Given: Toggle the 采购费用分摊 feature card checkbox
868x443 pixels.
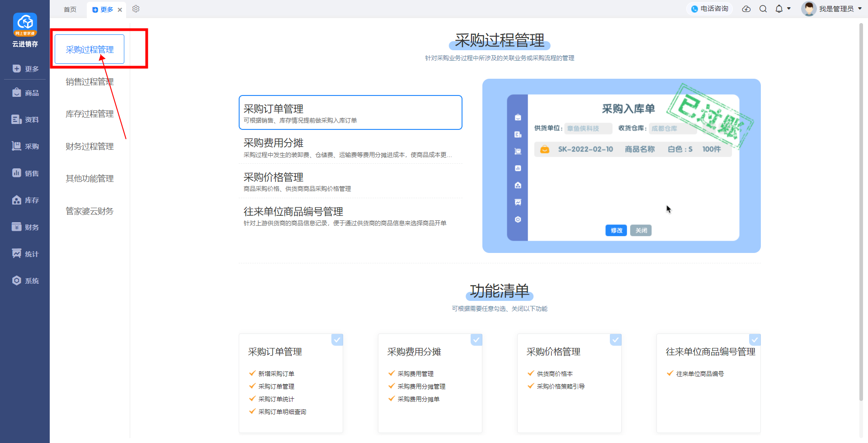Looking at the screenshot, I should coord(476,339).
